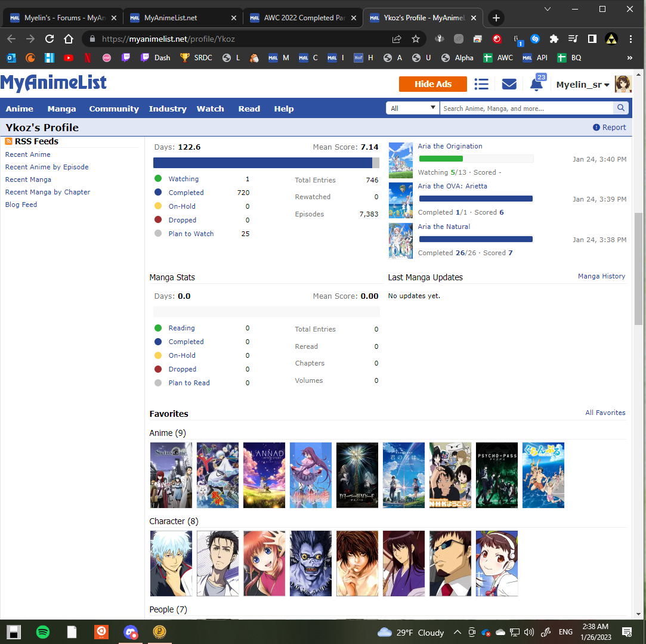This screenshot has height=644, width=646.
Task: Click the Hide Ads button
Action: 432,84
